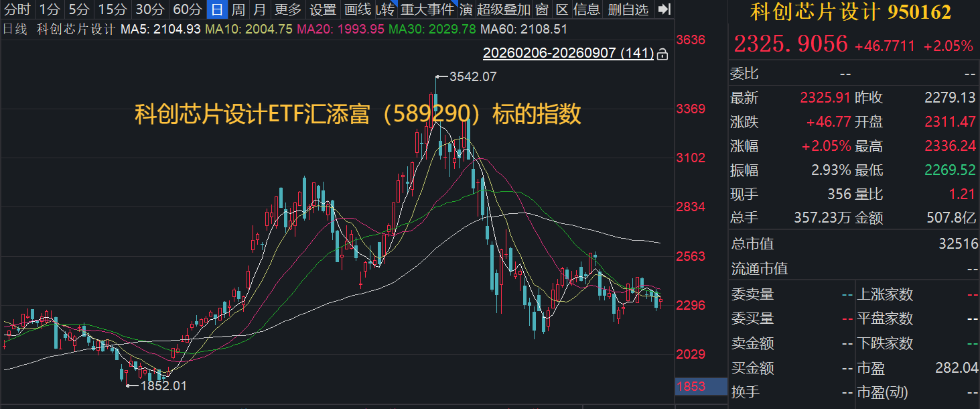This screenshot has height=409, width=980.
Task: Click the 市盈 value 282.04
Action: 955,368
